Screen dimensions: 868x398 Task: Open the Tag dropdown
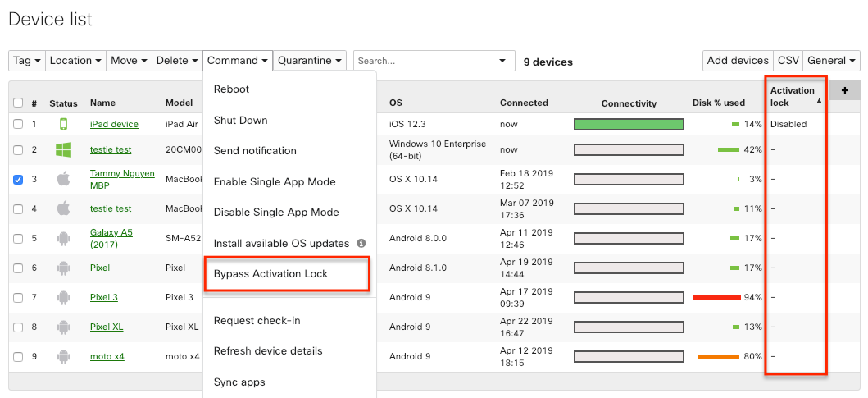pos(26,61)
